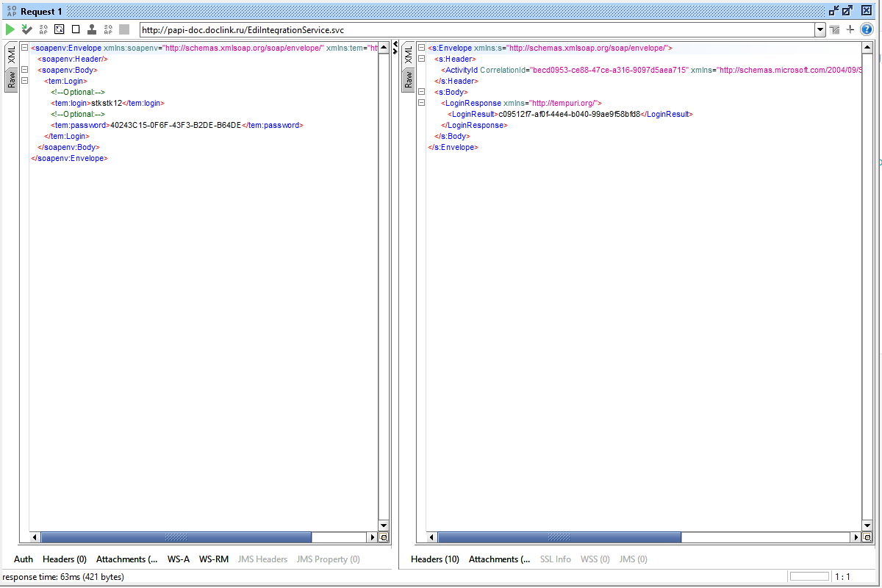882x588 pixels.
Task: Open the WS-RM tab
Action: pyautogui.click(x=214, y=559)
